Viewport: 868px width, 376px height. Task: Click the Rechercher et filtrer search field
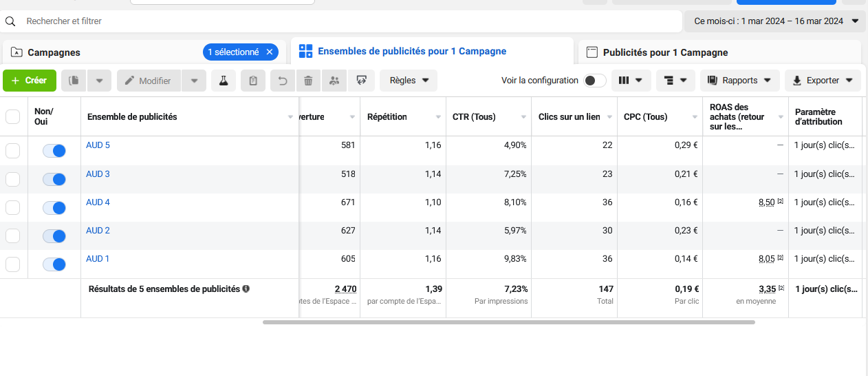[344, 21]
